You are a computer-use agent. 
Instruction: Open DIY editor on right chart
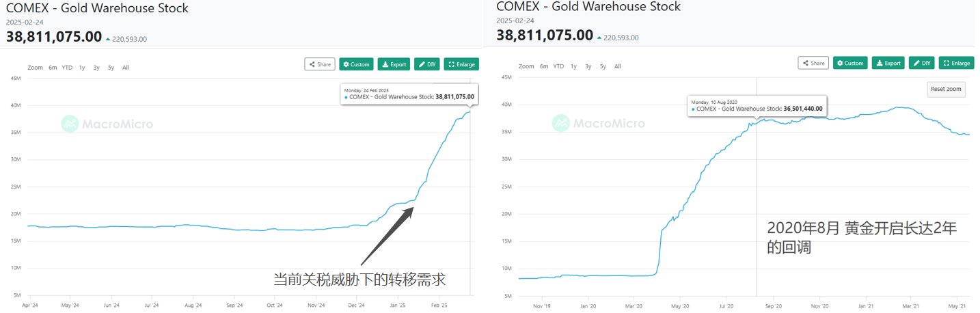922,63
